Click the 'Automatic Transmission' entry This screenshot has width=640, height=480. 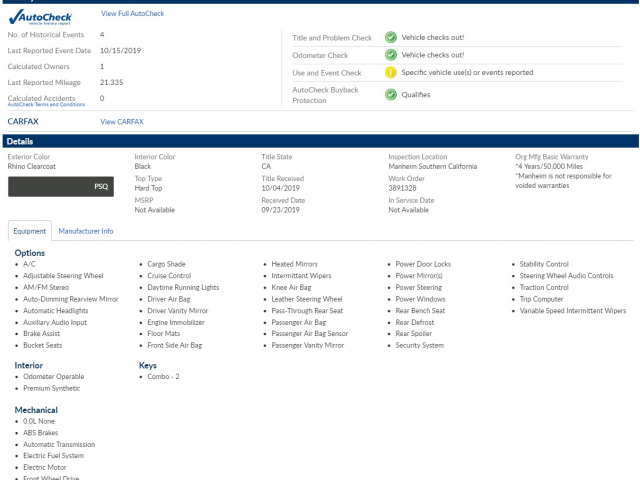point(59,444)
